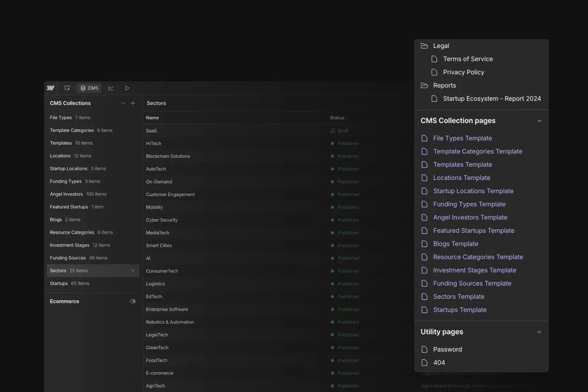Open CMS Collections more options menu
Viewport: 588px width, 392px height.
pos(123,103)
